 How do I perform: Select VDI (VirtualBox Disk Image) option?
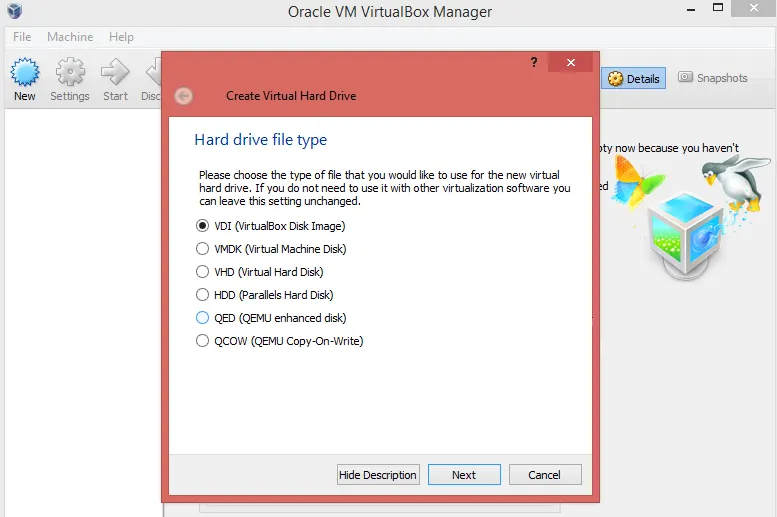click(271, 226)
